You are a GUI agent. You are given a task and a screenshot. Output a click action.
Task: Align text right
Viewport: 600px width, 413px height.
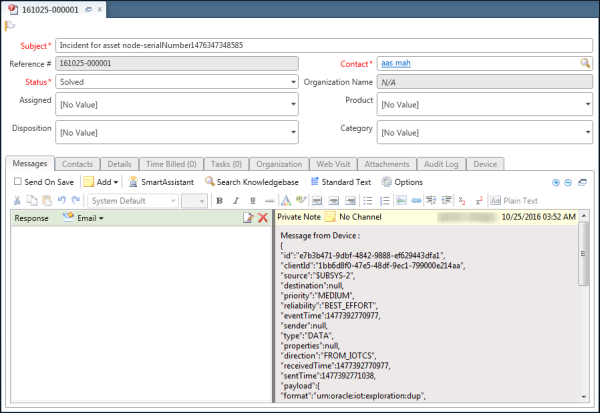350,201
